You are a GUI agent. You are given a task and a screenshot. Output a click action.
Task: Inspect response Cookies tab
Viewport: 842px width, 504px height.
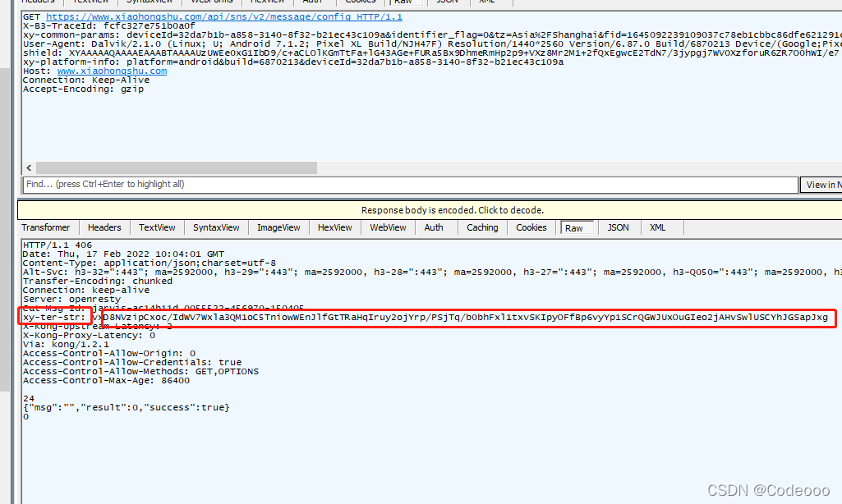click(x=531, y=227)
